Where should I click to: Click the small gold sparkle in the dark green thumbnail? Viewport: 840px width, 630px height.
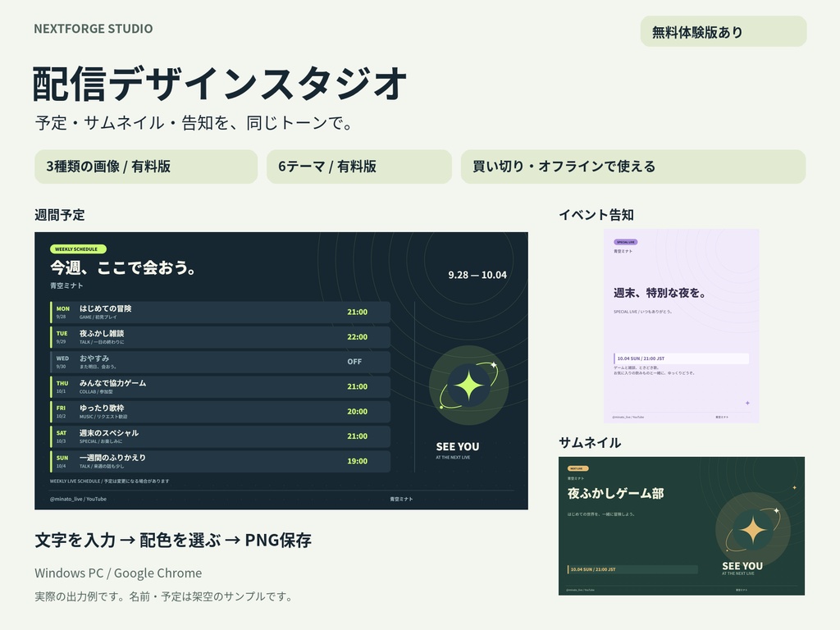pos(794,487)
